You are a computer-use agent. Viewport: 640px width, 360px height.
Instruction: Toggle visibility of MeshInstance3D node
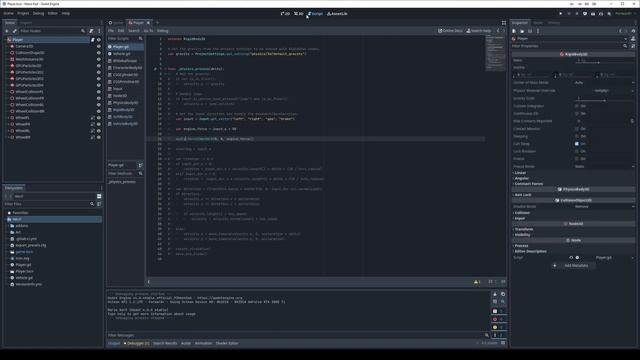pos(98,59)
